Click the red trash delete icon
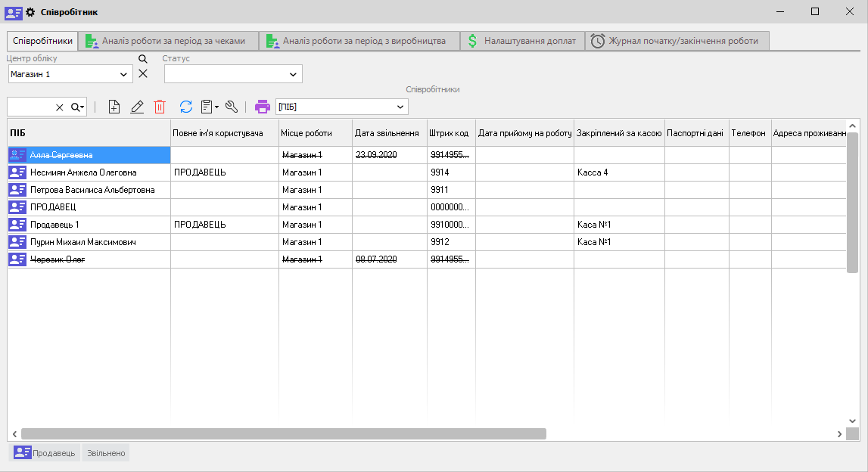 coord(160,107)
